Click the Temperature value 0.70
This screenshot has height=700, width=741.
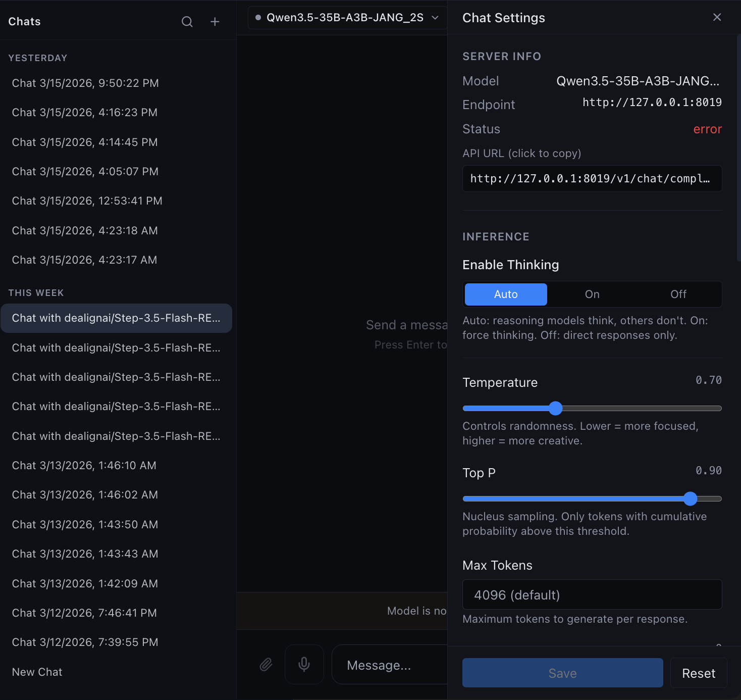coord(709,380)
